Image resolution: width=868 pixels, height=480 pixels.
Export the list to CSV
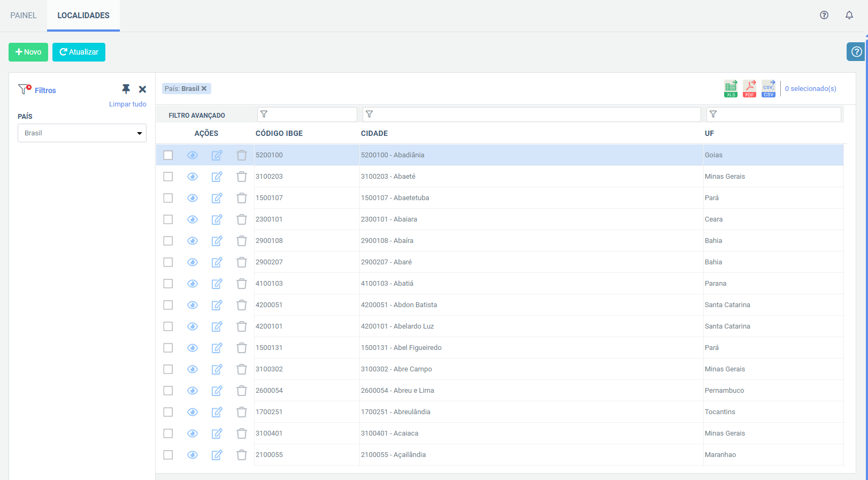click(x=769, y=89)
